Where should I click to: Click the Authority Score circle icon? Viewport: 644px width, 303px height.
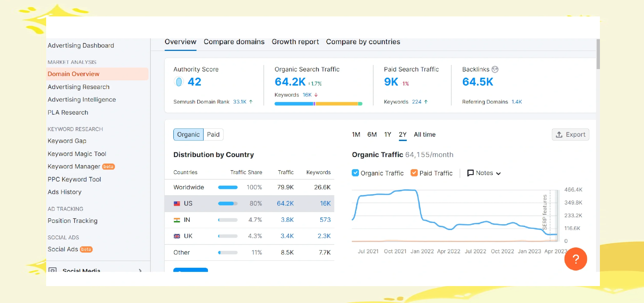tap(179, 82)
